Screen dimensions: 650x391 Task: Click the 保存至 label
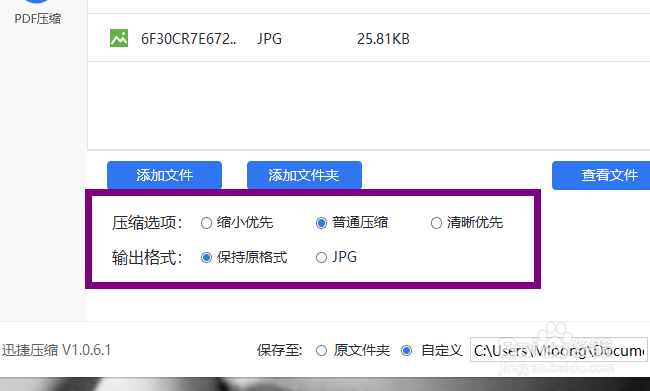coord(280,350)
